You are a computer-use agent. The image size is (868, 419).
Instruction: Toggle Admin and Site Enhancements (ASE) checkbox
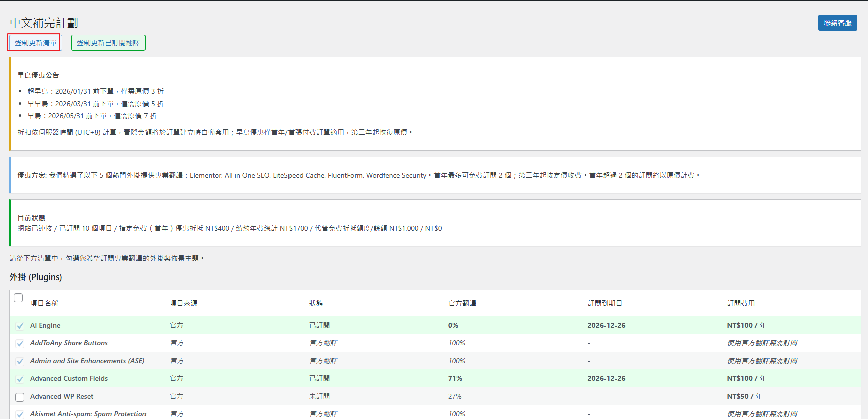(x=20, y=362)
